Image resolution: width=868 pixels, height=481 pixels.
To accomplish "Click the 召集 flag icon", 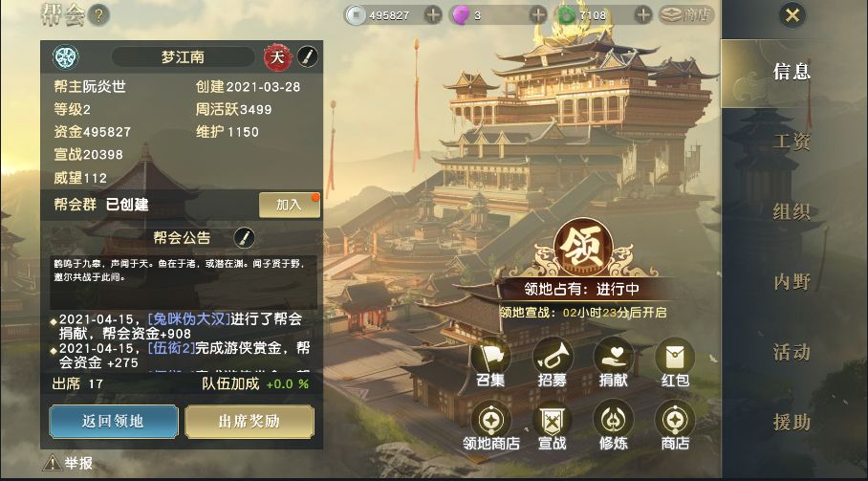I will click(x=491, y=357).
